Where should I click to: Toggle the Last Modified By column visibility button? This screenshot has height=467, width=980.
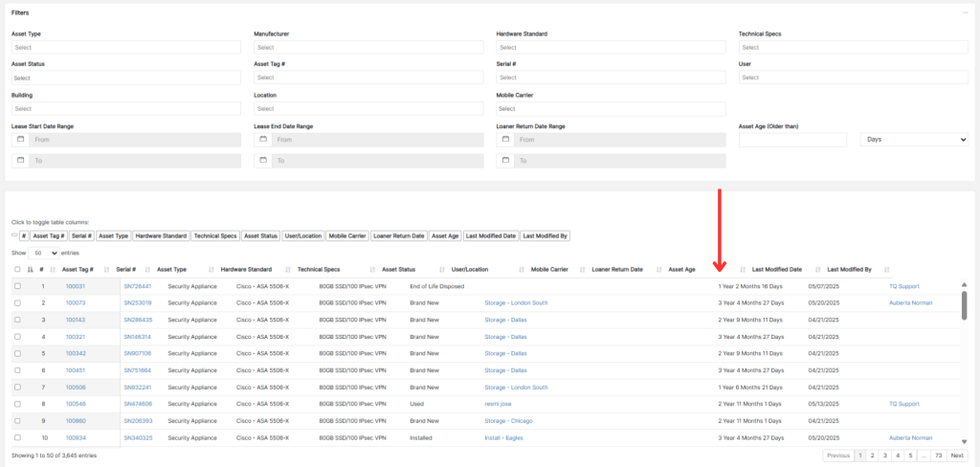point(545,236)
